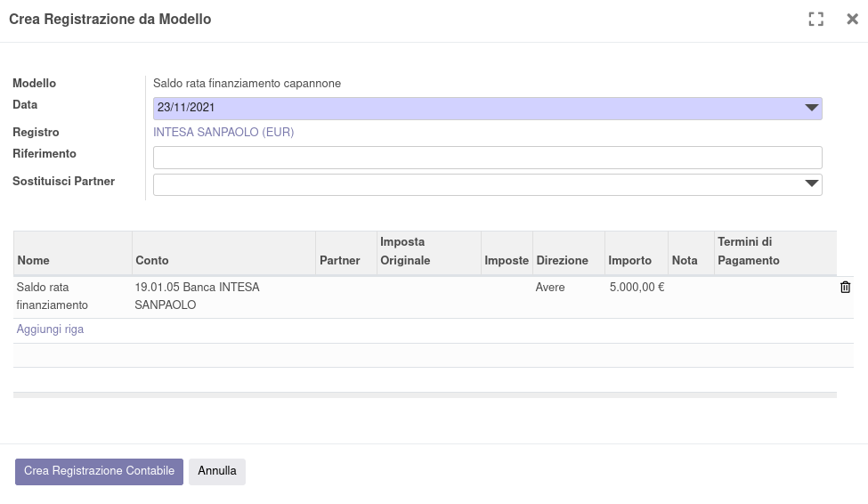Click the Riferimento text field
This screenshot has height=504, width=868.
coord(487,158)
